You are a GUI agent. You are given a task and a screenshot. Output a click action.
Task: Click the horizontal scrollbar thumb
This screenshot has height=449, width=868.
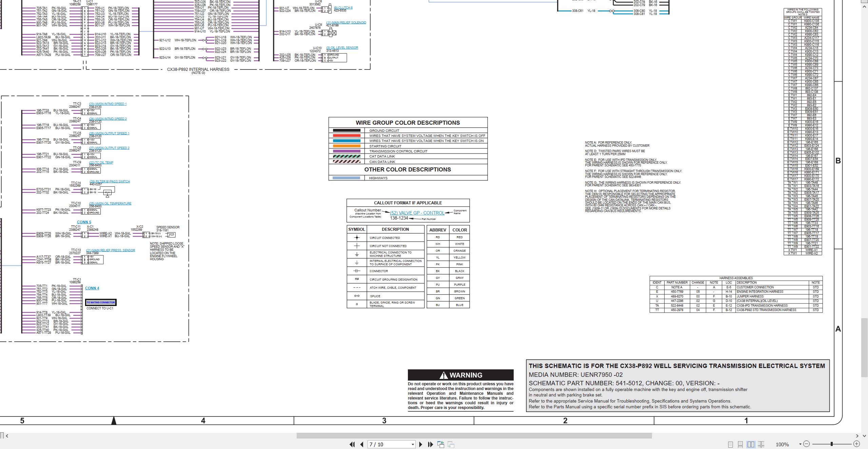pos(474,436)
